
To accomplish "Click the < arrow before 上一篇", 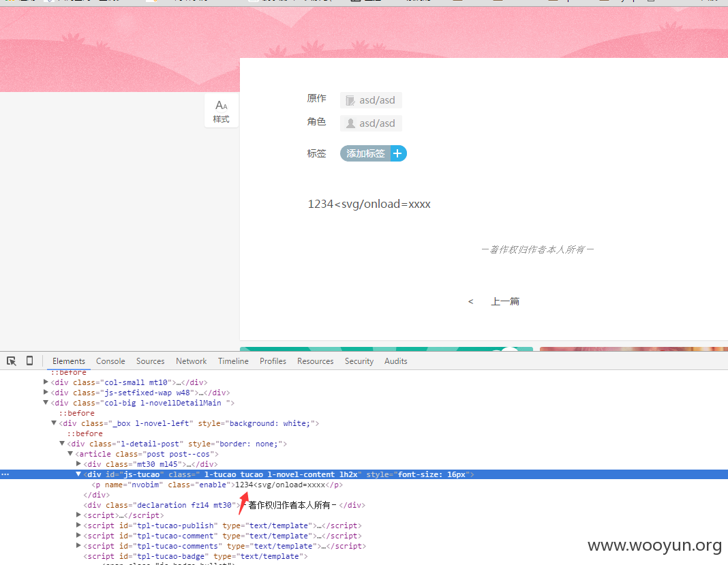I will (471, 302).
